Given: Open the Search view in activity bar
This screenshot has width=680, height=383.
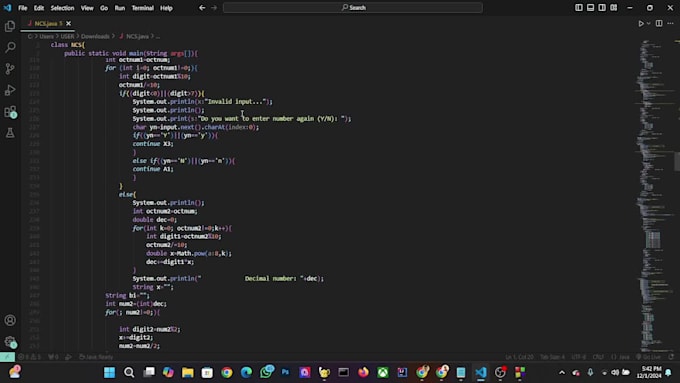Looking at the screenshot, I should pyautogui.click(x=10, y=47).
